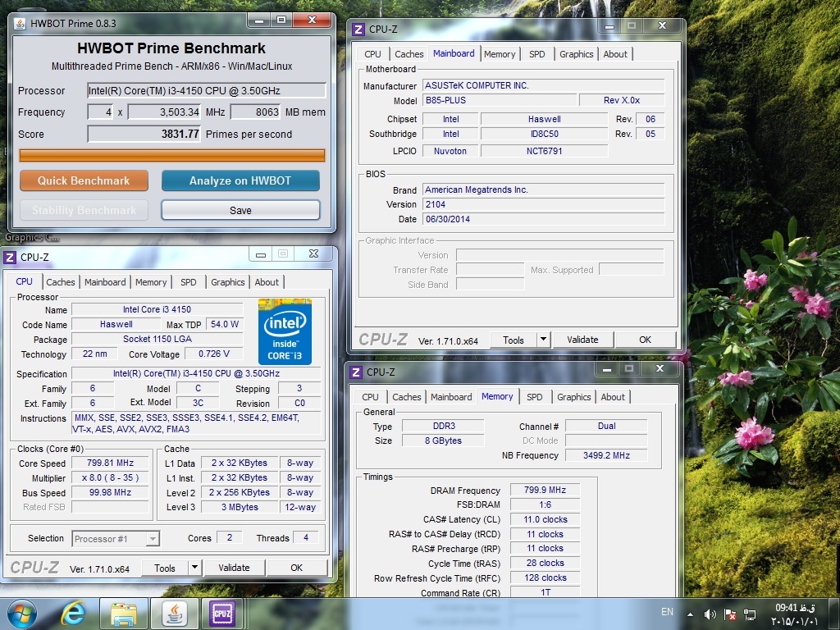Open the volume speaker tray icon
This screenshot has width=840, height=630.
[x=710, y=615]
